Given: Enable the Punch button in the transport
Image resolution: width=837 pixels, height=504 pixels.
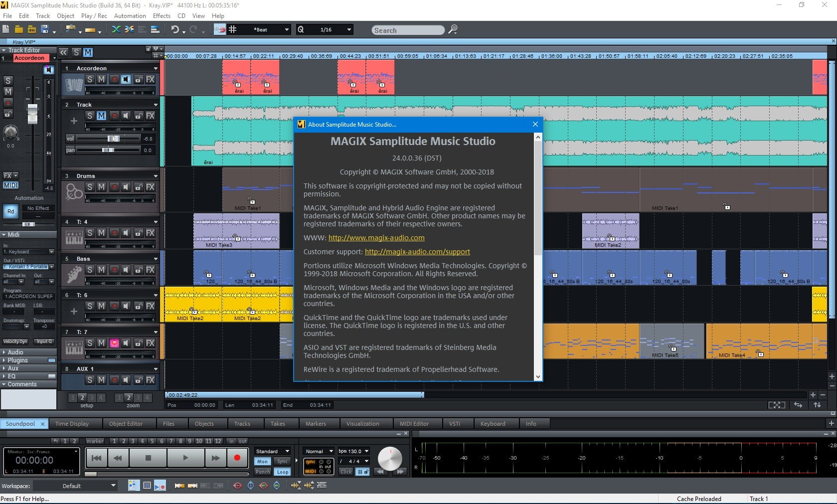Looking at the screenshot, I should (x=262, y=472).
